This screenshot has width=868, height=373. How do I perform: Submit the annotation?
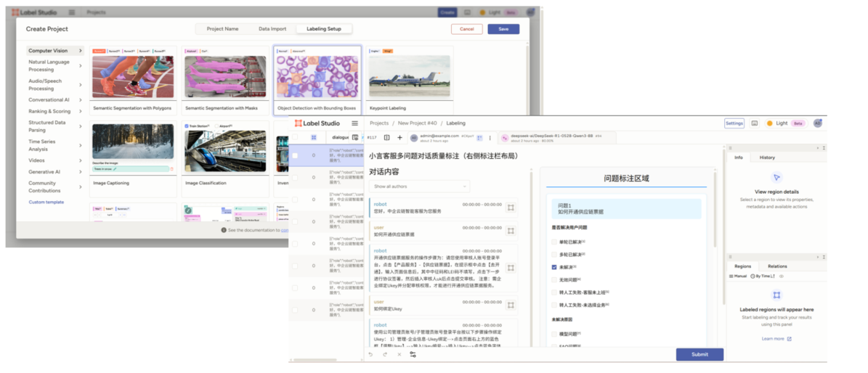pos(699,354)
